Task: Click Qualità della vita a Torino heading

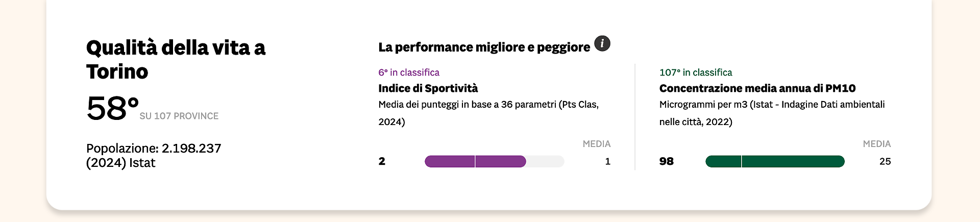Action: (x=176, y=60)
